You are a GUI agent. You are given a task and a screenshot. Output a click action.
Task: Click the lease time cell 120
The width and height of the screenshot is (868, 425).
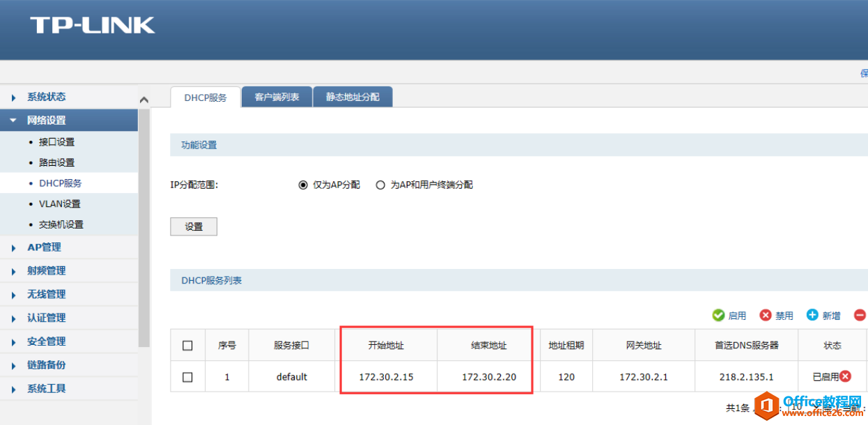[x=566, y=377]
